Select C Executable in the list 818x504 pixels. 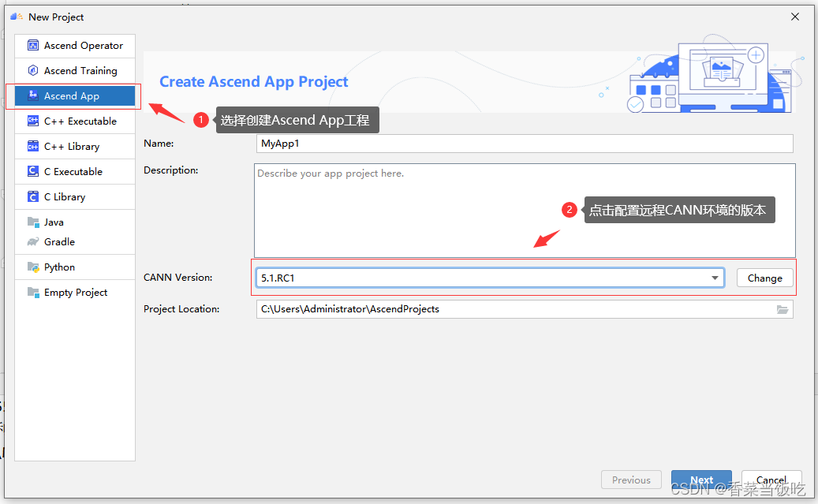[75, 171]
